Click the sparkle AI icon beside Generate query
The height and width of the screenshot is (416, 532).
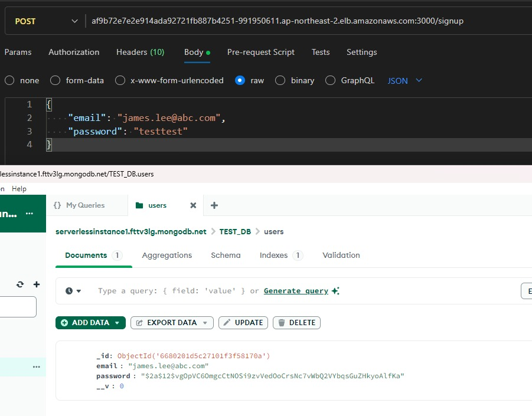[335, 291]
